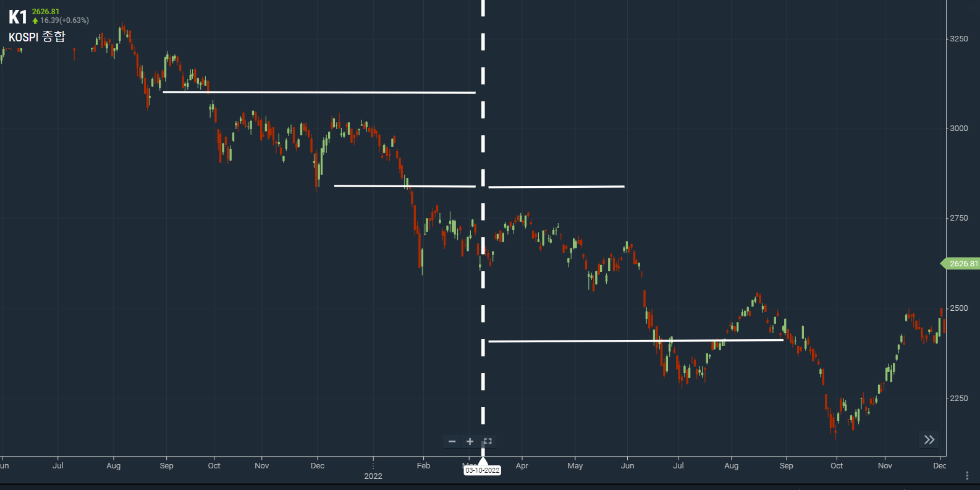Screen dimensions: 980x490
Task: Click the Jul 2021 label on time axis
Action: pyautogui.click(x=58, y=466)
